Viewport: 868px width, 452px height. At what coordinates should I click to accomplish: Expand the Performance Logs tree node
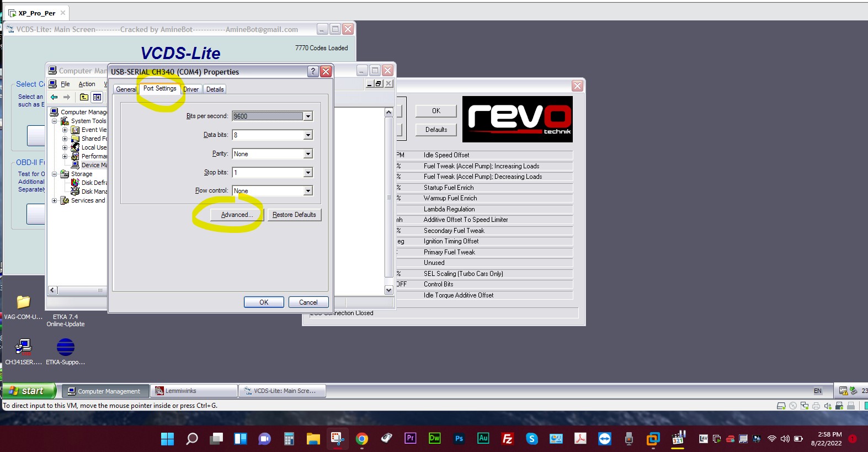click(x=65, y=156)
